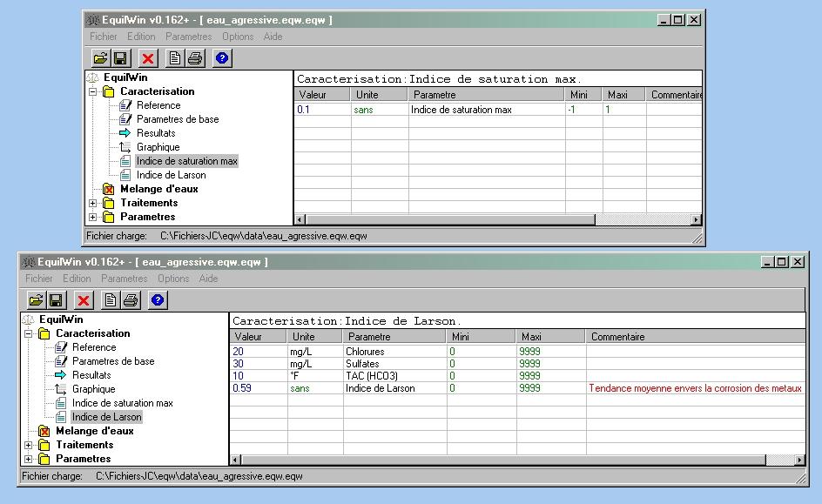Click Commentaire column header in bottom window
The width and height of the screenshot is (822, 504).
tap(695, 337)
